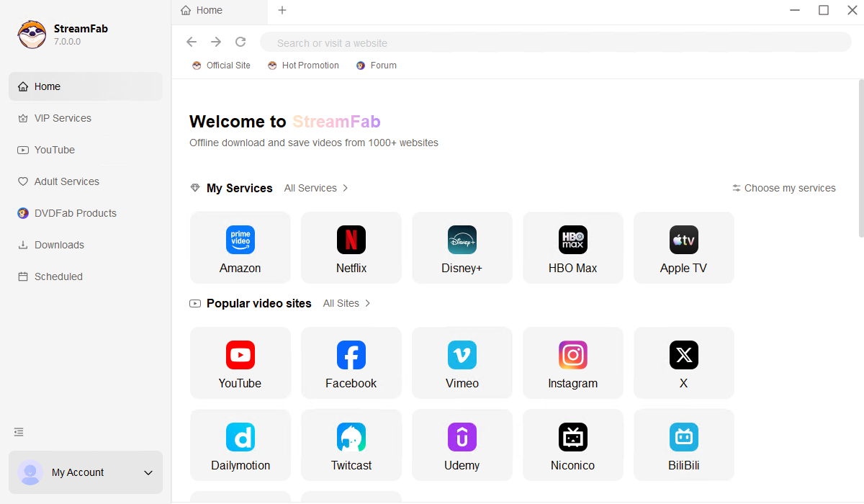
Task: Open a new tab with plus button
Action: point(282,10)
